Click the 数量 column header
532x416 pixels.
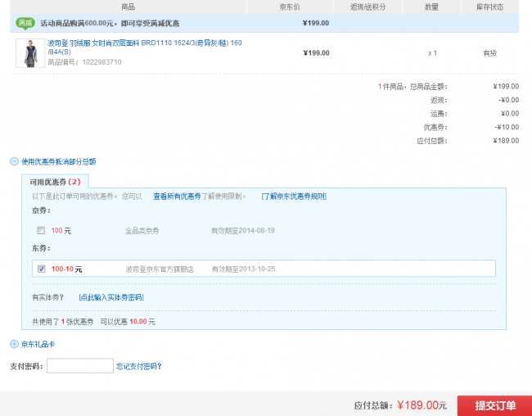click(x=431, y=7)
